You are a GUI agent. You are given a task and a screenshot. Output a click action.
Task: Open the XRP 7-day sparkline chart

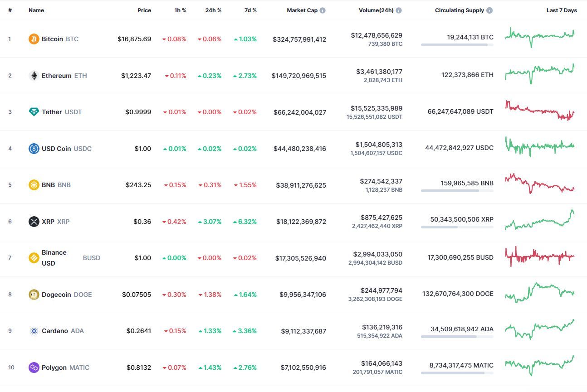(x=540, y=220)
